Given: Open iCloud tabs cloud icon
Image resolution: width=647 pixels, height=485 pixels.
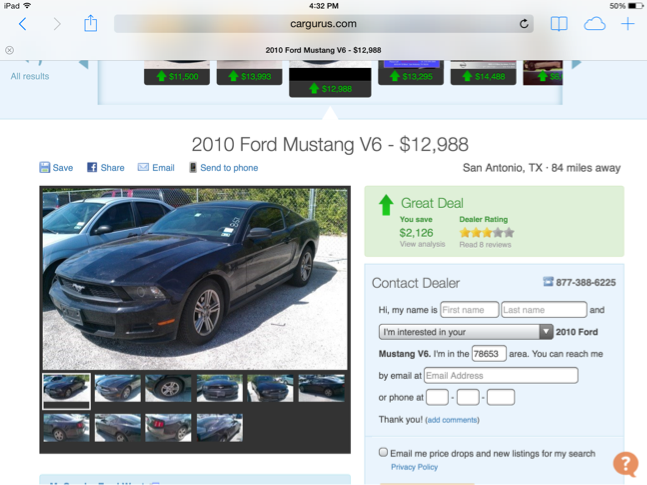Looking at the screenshot, I should click(x=594, y=24).
